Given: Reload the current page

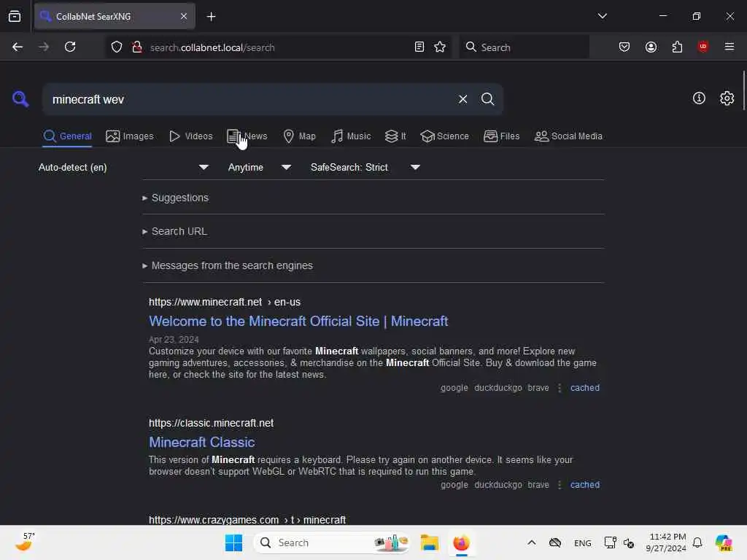Looking at the screenshot, I should 70,47.
